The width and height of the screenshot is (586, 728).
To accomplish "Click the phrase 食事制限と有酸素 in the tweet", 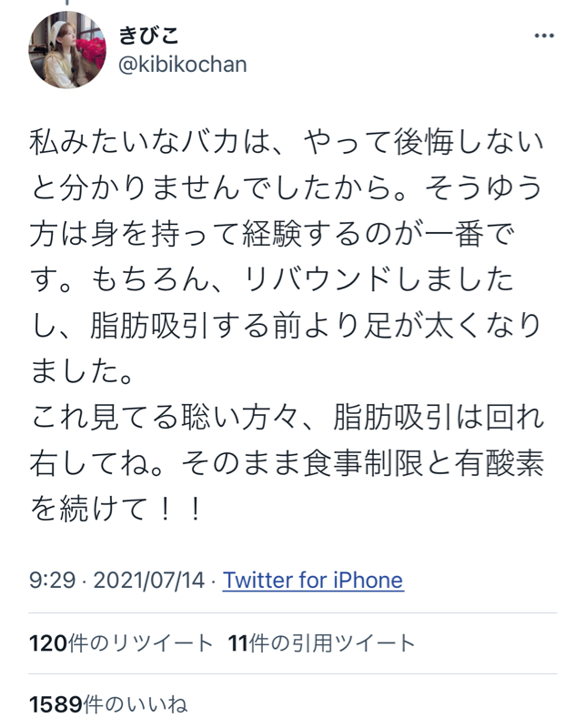I will 423,463.
